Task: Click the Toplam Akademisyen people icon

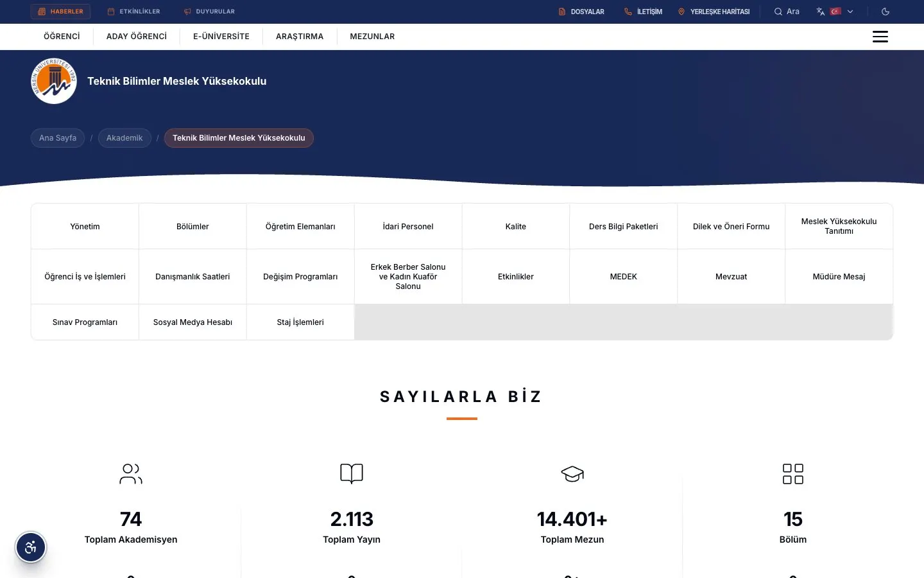Action: click(x=131, y=474)
